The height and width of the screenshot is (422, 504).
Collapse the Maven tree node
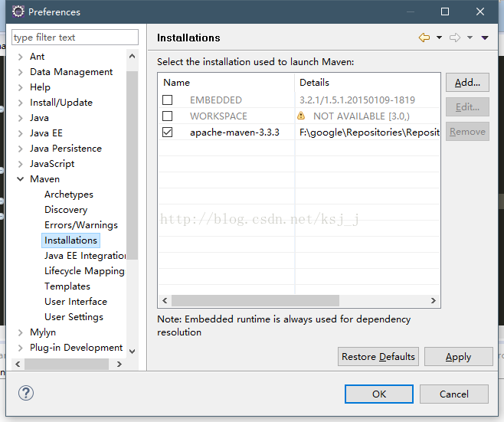tap(20, 179)
